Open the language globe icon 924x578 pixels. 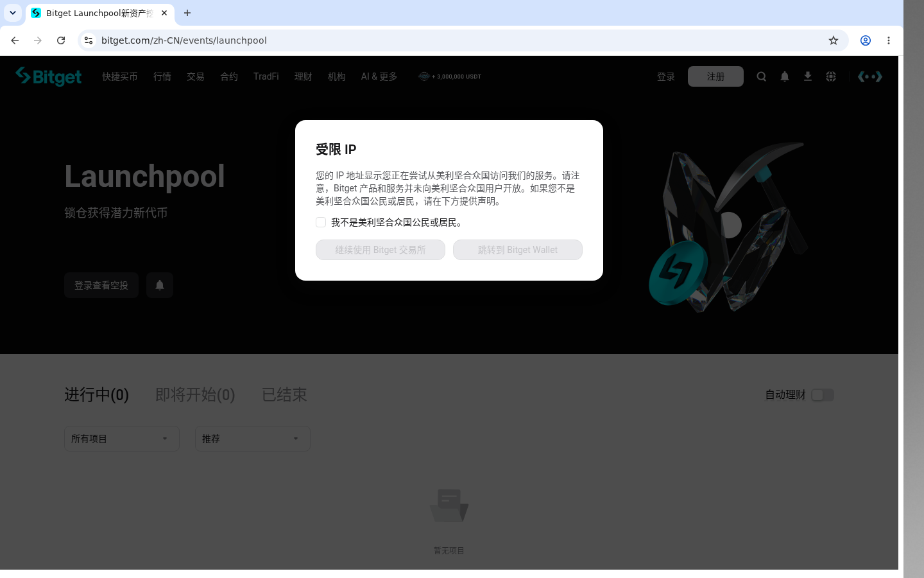tap(831, 76)
